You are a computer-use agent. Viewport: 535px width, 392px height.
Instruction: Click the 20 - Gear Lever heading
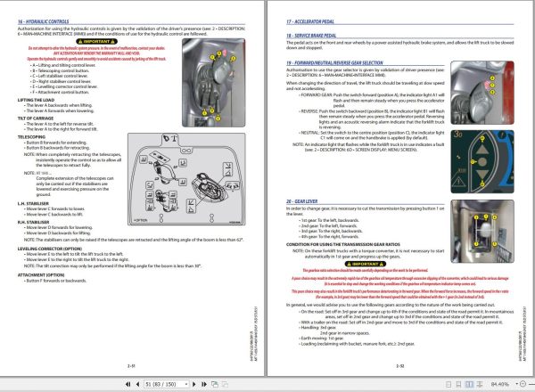[x=302, y=201]
